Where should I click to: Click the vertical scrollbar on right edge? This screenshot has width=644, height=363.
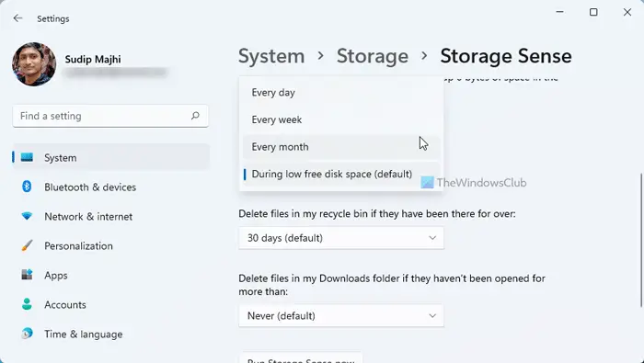[x=641, y=240]
